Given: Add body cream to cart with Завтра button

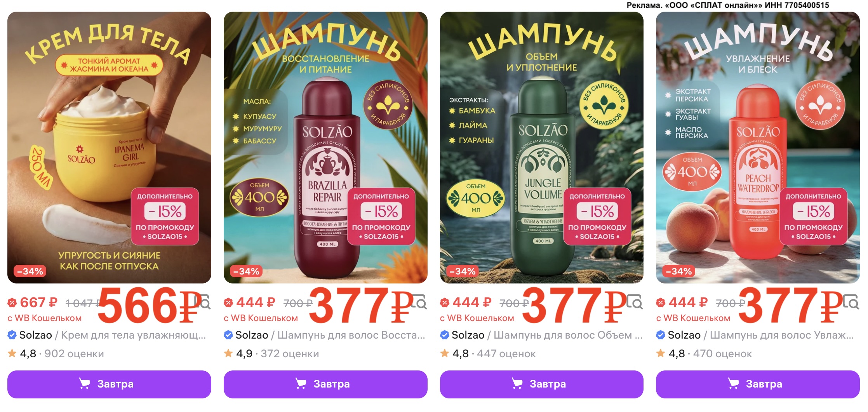Looking at the screenshot, I should (x=109, y=384).
